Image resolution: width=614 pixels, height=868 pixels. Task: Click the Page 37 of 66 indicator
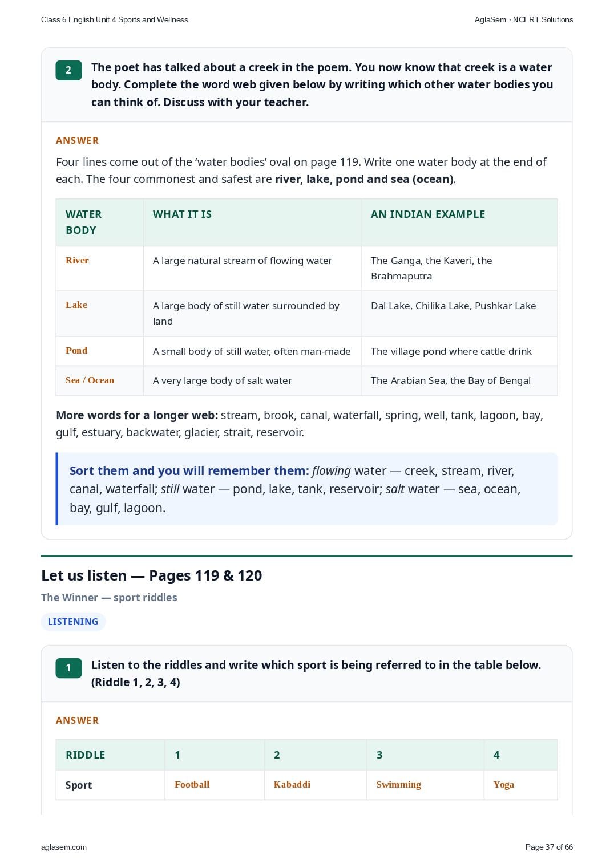tap(549, 847)
